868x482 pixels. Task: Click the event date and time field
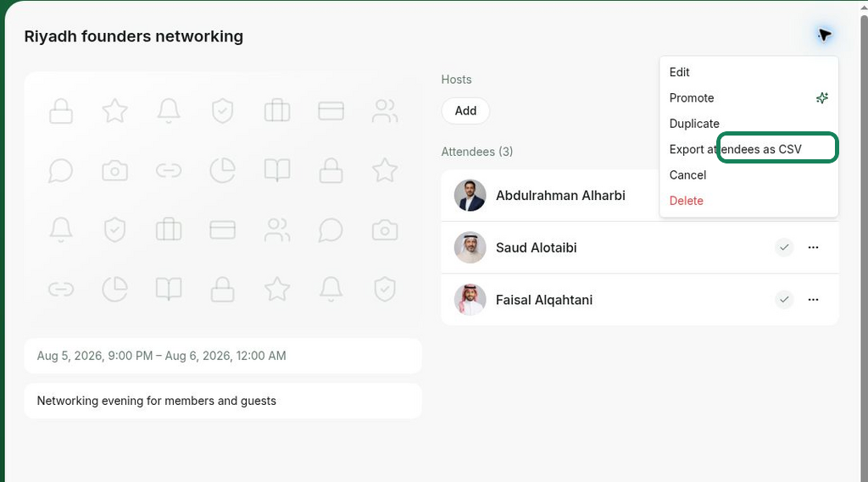coord(223,356)
